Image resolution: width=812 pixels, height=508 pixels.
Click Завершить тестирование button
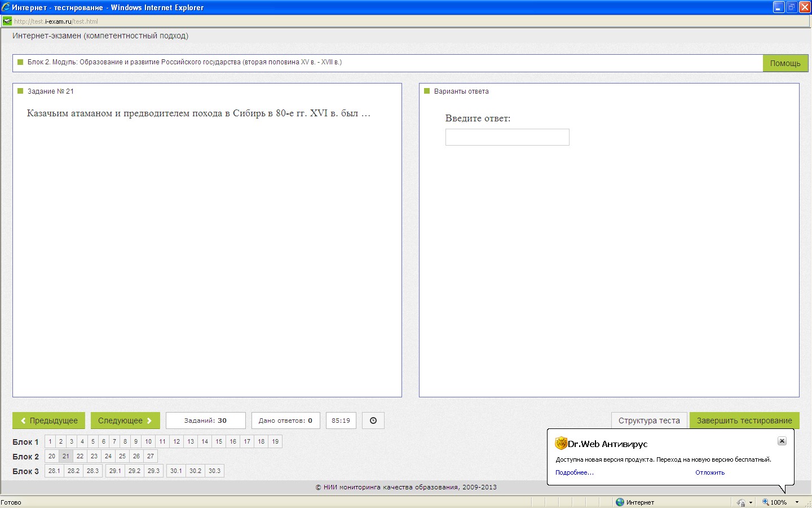click(744, 421)
